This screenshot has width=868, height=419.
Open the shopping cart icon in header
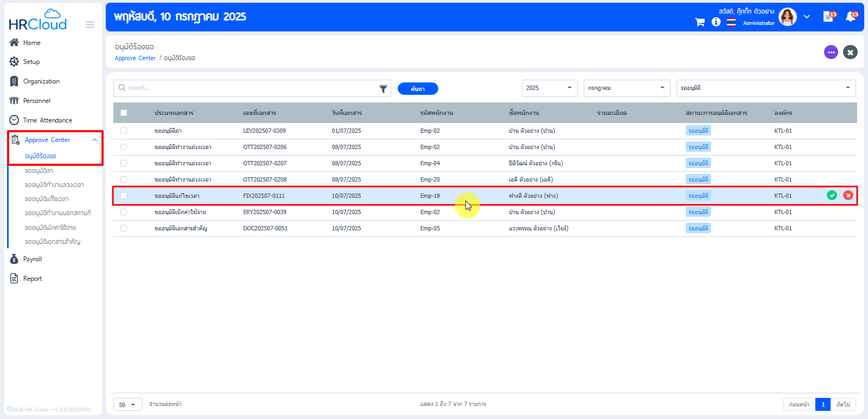pos(700,22)
